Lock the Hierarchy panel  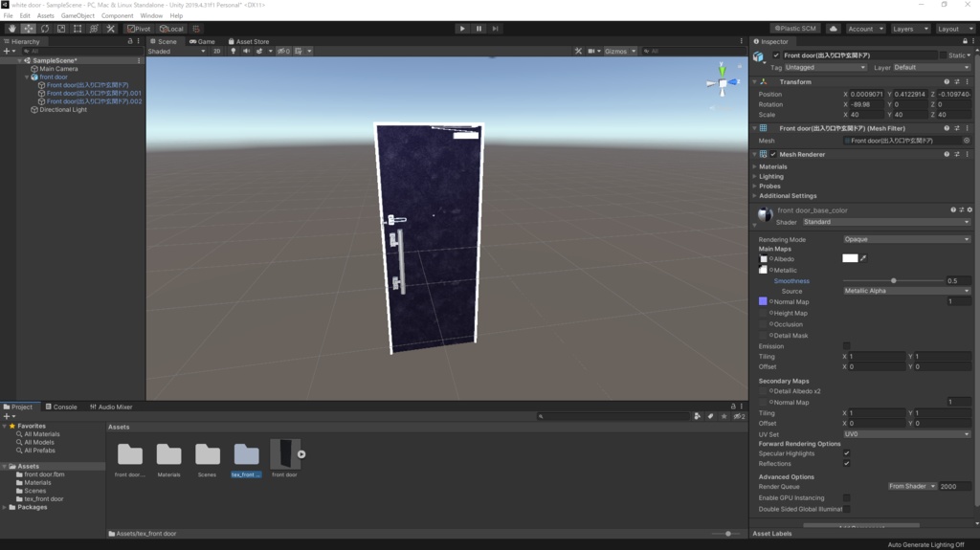tap(130, 41)
